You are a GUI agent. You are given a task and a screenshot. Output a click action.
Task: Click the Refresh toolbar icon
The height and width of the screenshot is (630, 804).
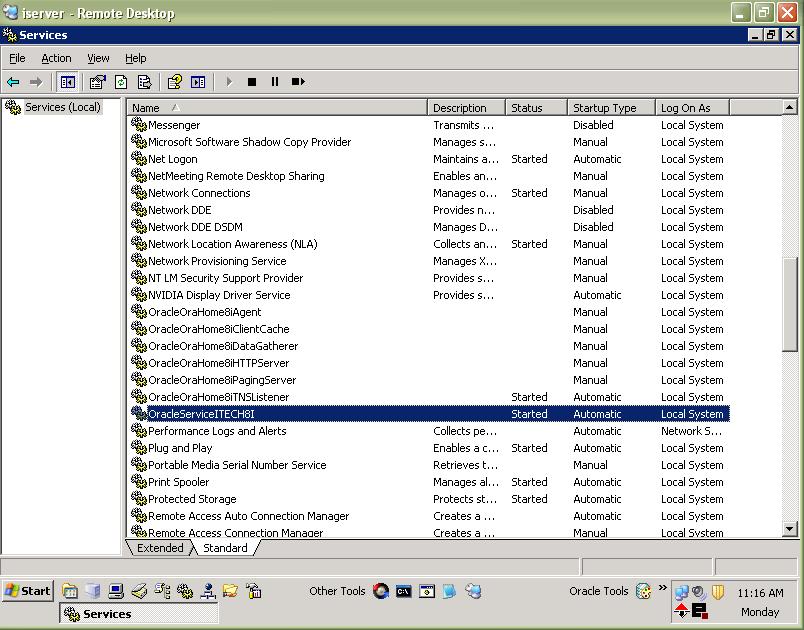121,82
